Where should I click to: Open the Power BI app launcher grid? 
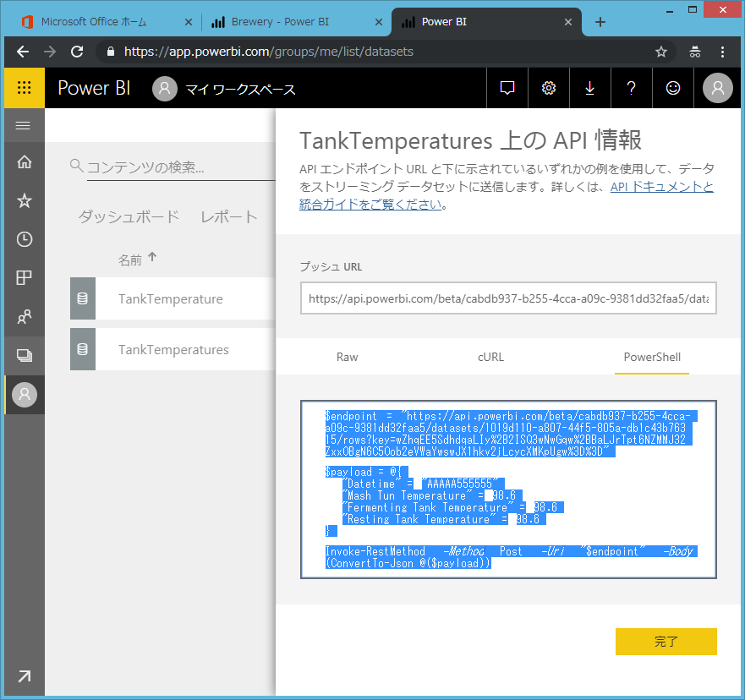[x=25, y=88]
